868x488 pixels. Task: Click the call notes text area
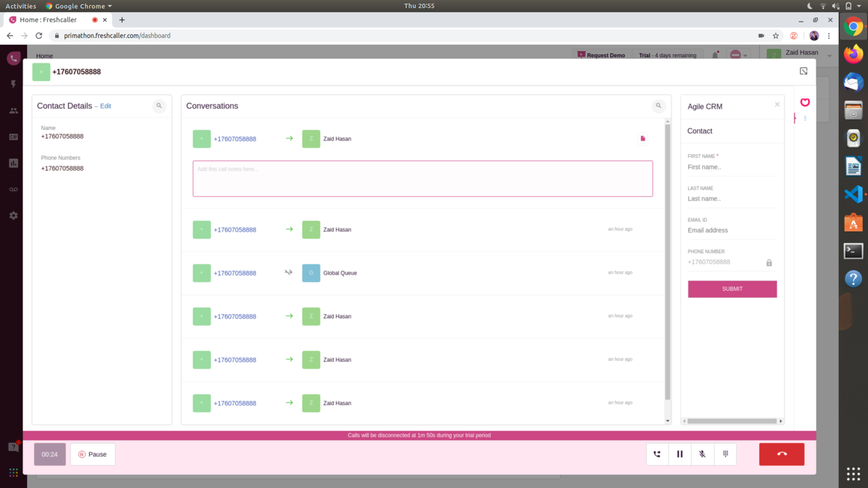click(422, 179)
